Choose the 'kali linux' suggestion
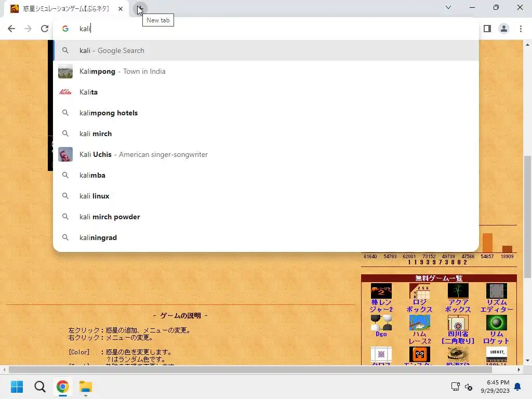 [x=266, y=196]
